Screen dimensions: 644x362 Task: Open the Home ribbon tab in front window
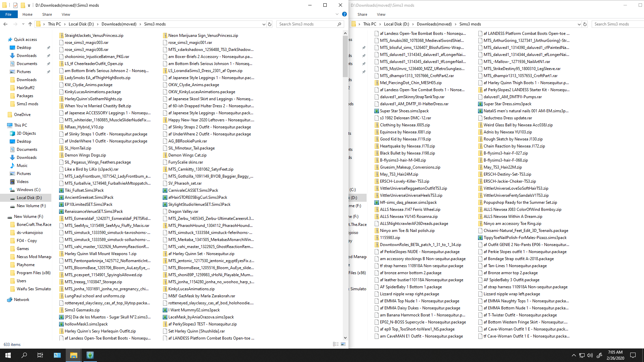click(x=28, y=14)
